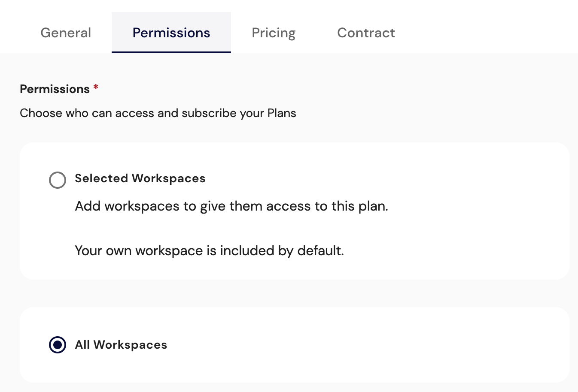Select the Selected Workspaces radio button

pyautogui.click(x=58, y=180)
